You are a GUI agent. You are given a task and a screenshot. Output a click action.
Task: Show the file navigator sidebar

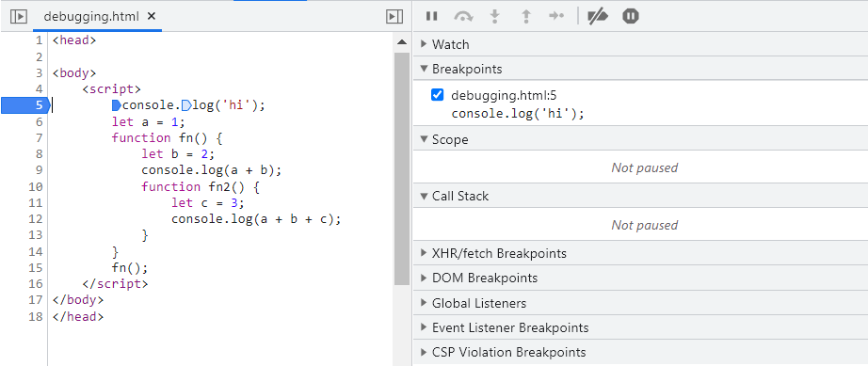[x=19, y=17]
